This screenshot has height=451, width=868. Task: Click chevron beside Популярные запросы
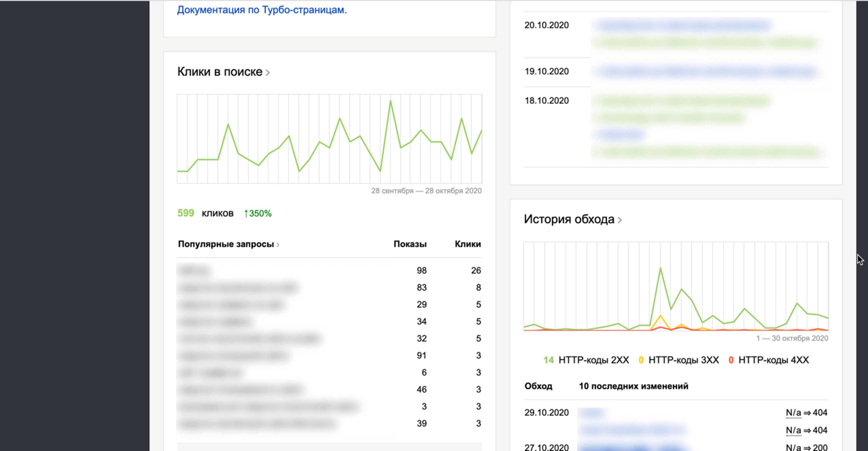point(278,245)
